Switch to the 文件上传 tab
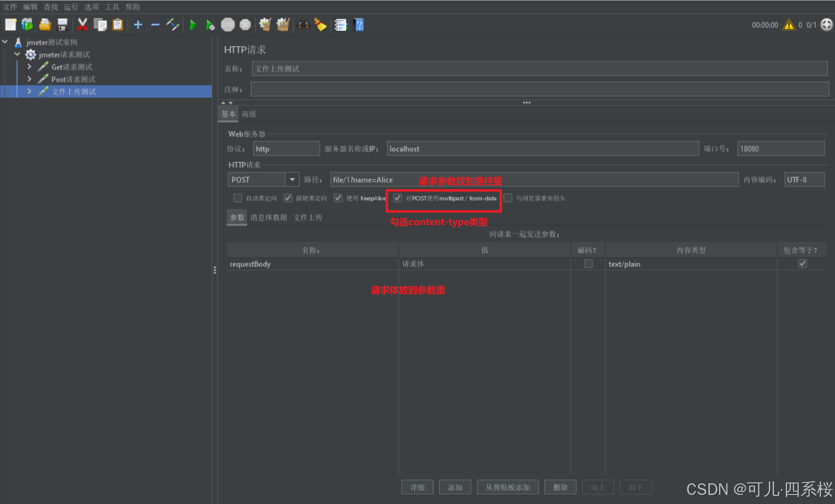 tap(308, 218)
